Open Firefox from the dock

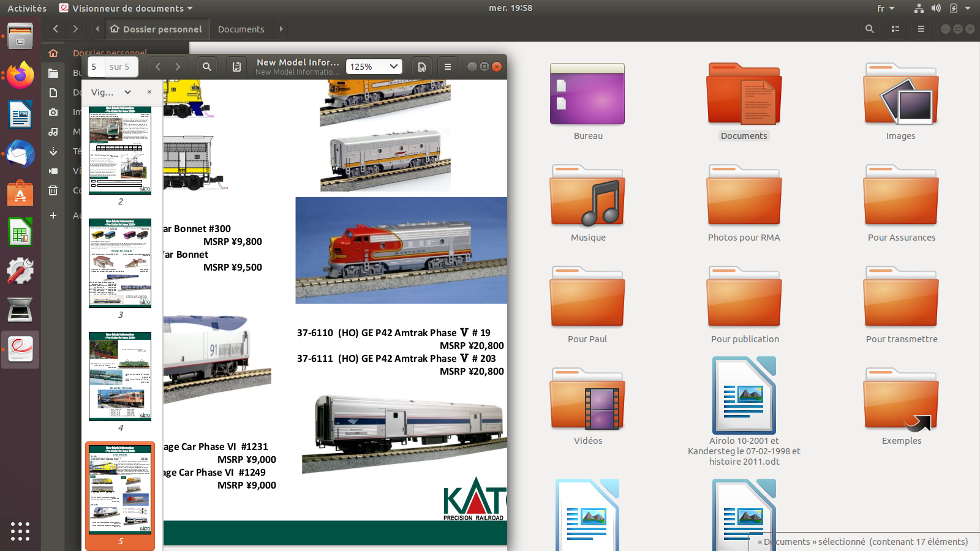[20, 75]
